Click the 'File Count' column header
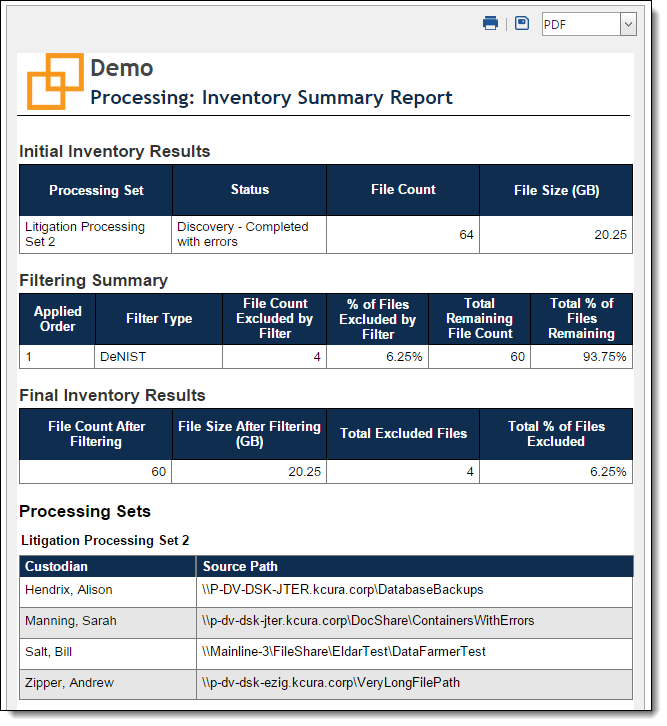The image size is (667, 726). click(403, 190)
